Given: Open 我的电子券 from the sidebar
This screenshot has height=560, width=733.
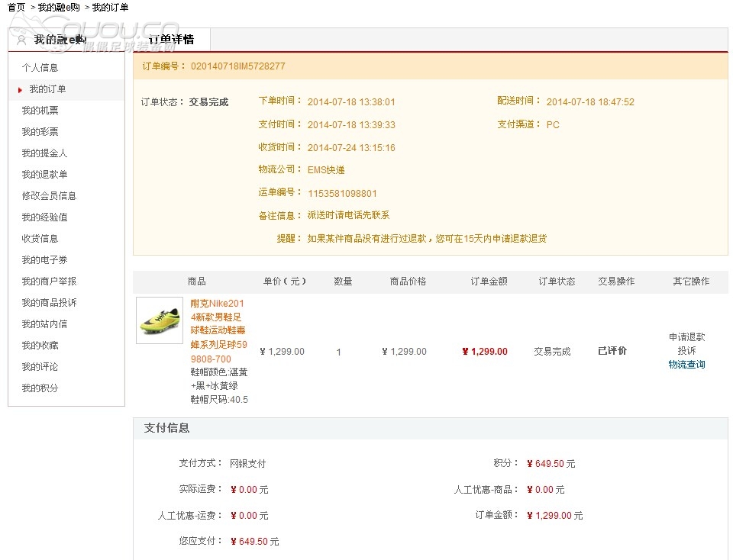Looking at the screenshot, I should pos(40,260).
